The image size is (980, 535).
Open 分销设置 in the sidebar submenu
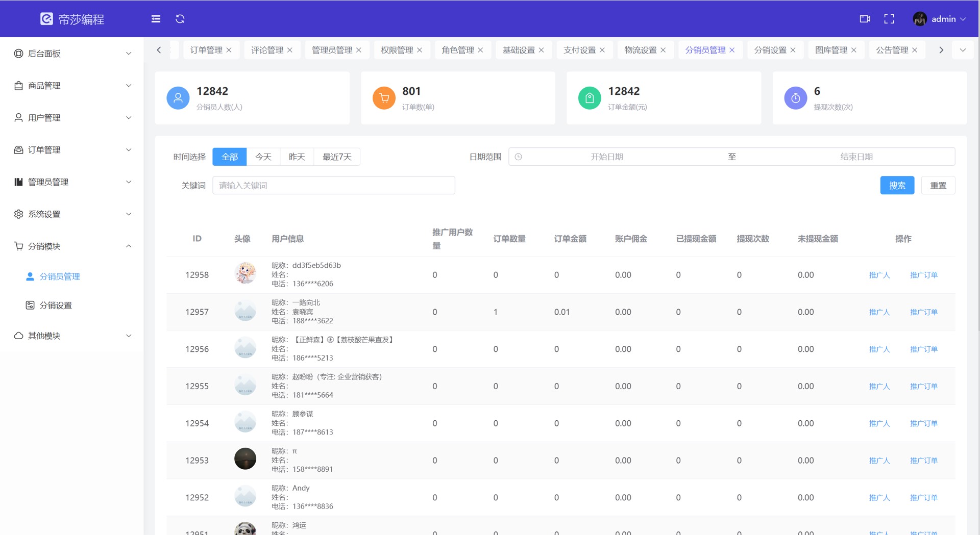pyautogui.click(x=56, y=305)
